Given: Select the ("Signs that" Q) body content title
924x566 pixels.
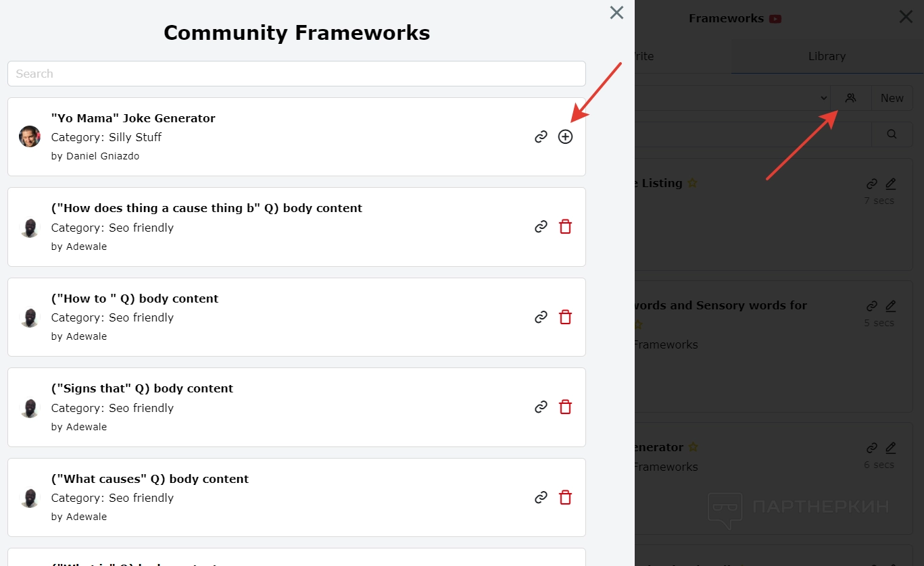Looking at the screenshot, I should coord(142,388).
